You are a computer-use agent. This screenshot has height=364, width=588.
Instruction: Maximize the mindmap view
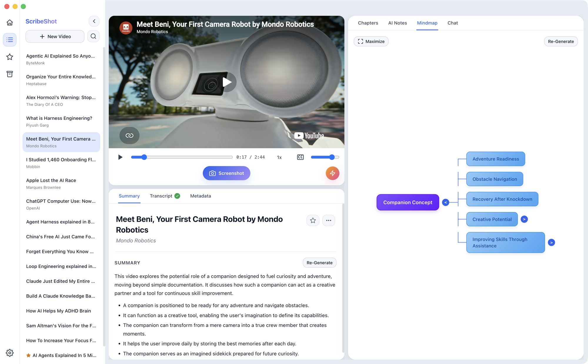[371, 41]
